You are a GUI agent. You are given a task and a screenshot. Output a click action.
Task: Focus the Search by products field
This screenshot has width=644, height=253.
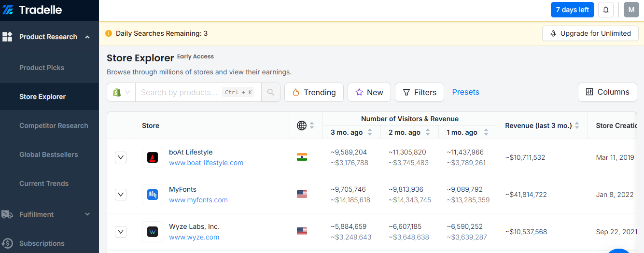tap(198, 92)
